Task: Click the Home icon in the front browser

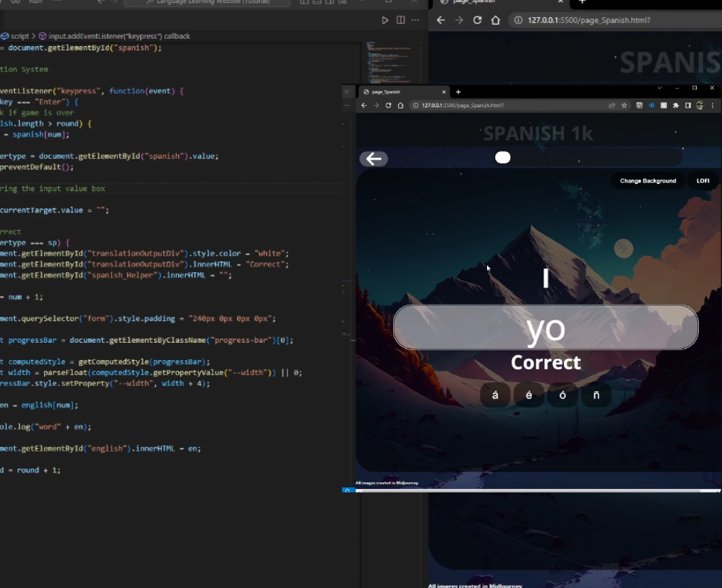Action: [x=401, y=105]
